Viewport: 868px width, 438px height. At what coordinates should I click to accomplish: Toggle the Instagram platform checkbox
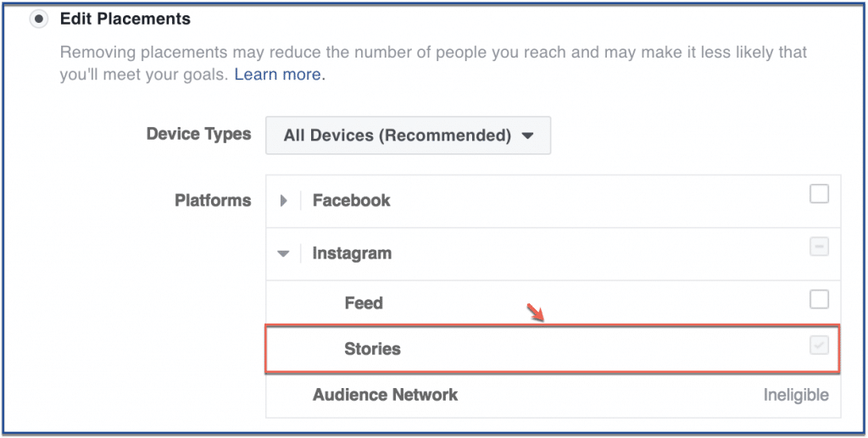(819, 247)
